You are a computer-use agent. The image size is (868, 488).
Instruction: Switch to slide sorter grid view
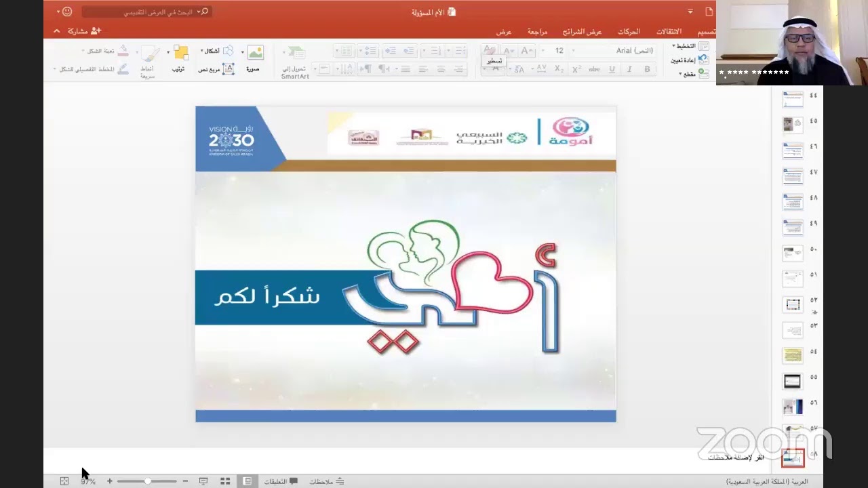point(225,481)
